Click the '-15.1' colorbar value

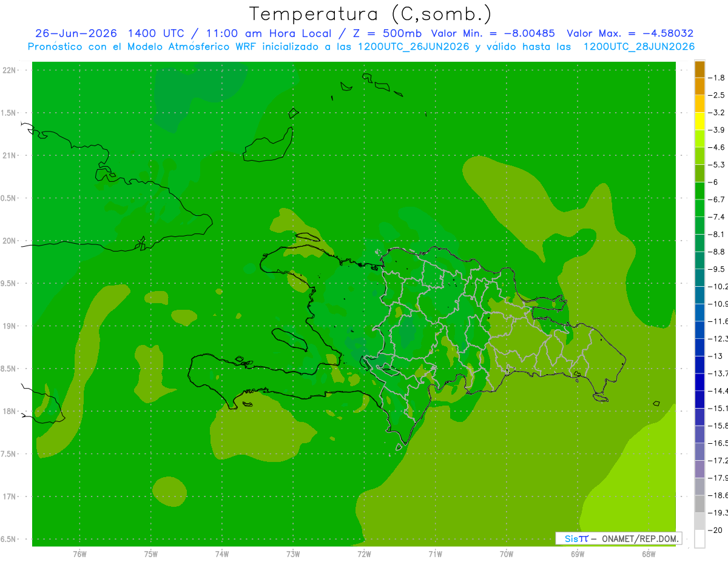(x=718, y=408)
